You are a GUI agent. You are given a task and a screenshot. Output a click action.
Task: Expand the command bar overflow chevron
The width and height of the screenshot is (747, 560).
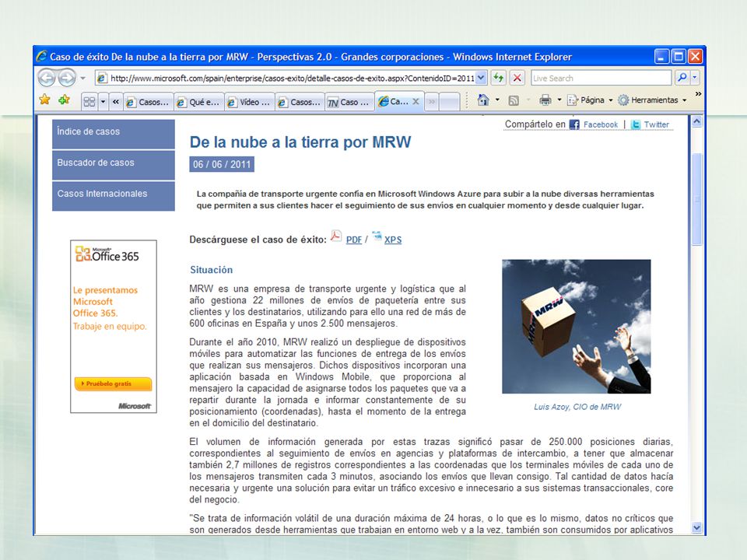coord(698,94)
